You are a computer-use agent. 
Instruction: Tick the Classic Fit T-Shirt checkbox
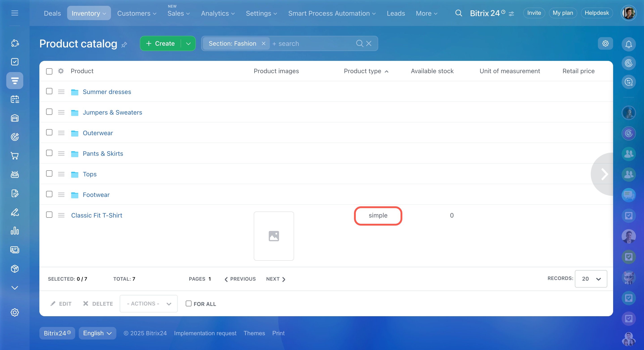pos(49,215)
